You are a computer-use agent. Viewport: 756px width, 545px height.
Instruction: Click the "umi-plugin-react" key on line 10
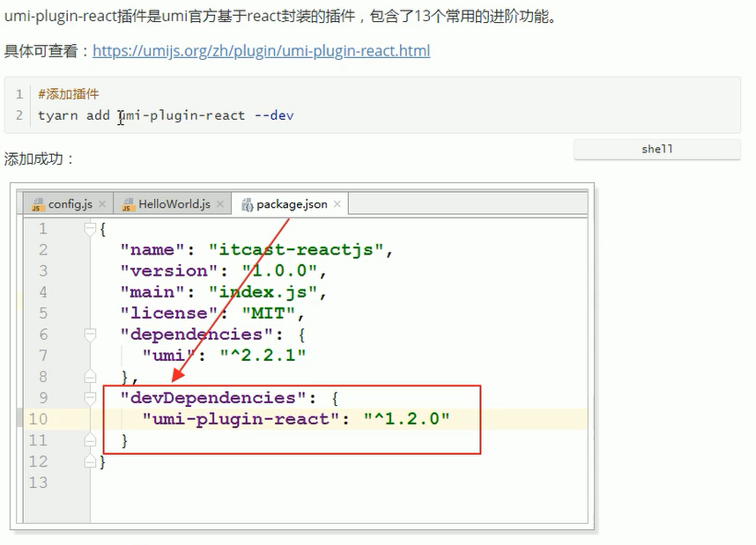241,419
